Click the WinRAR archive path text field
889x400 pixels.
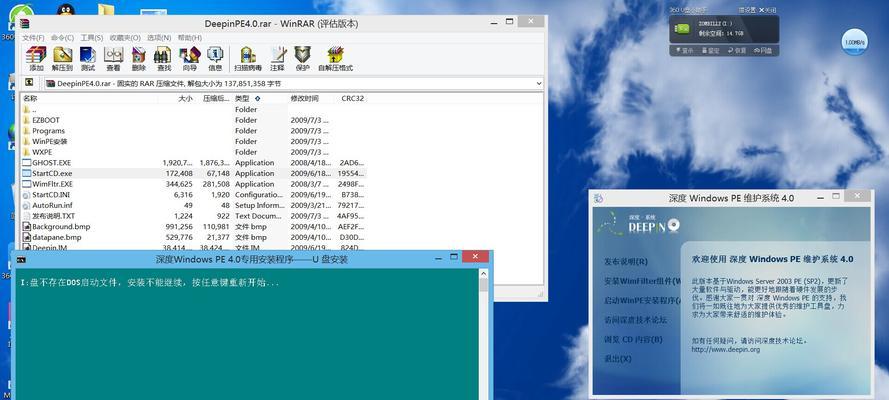tap(293, 83)
